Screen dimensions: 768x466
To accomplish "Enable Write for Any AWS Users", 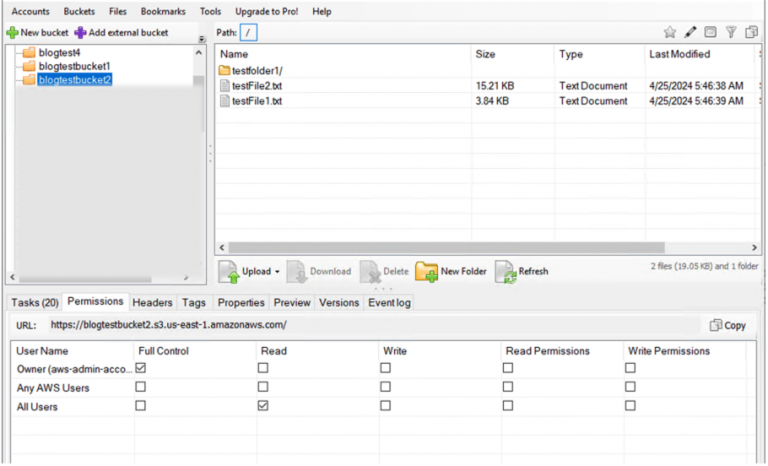I will pos(385,387).
